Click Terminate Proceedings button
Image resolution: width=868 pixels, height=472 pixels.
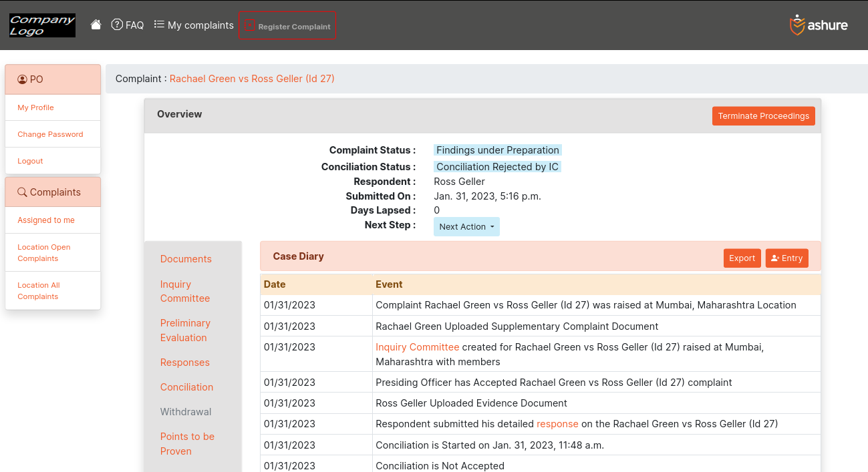[763, 115]
